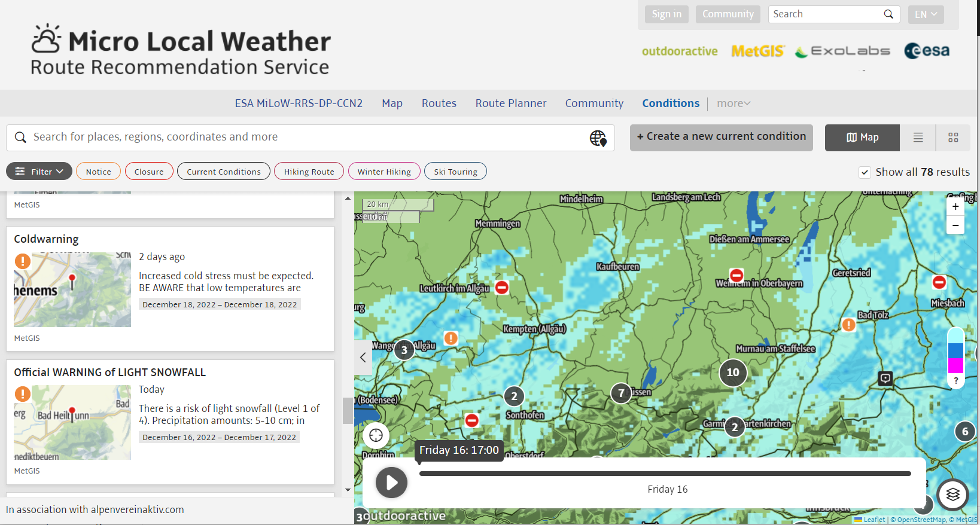Open cluster marker 2 at Garmisch-Partenkirchen
The image size is (980, 525).
point(735,427)
